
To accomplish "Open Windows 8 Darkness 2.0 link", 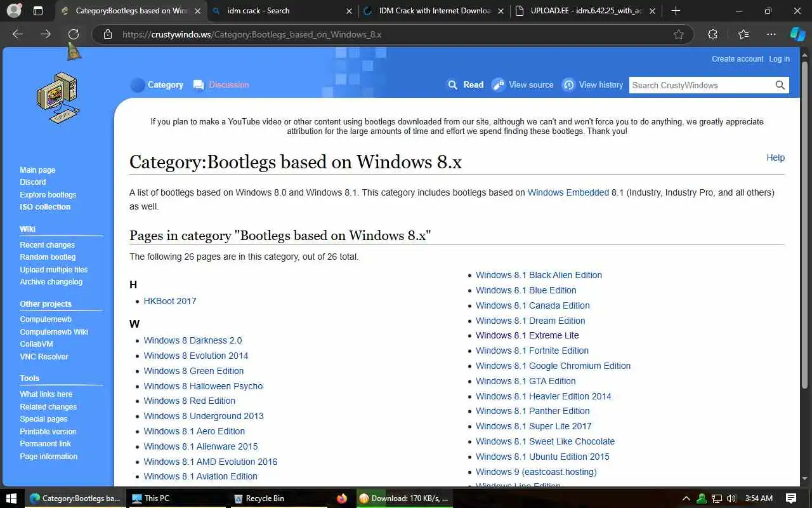I will coord(193,340).
